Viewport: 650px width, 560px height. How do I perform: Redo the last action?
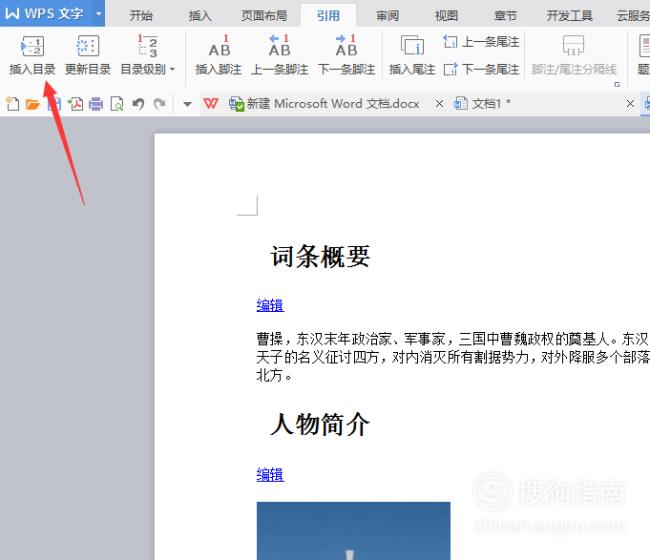coord(159,104)
